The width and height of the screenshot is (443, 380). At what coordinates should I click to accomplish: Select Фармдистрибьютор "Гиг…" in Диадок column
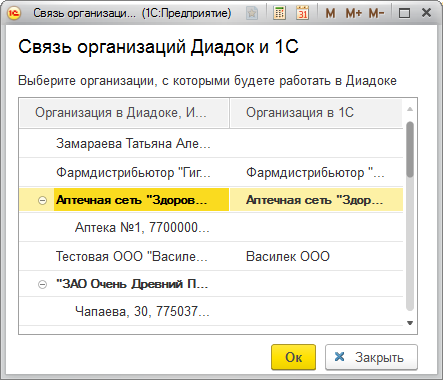[133, 173]
